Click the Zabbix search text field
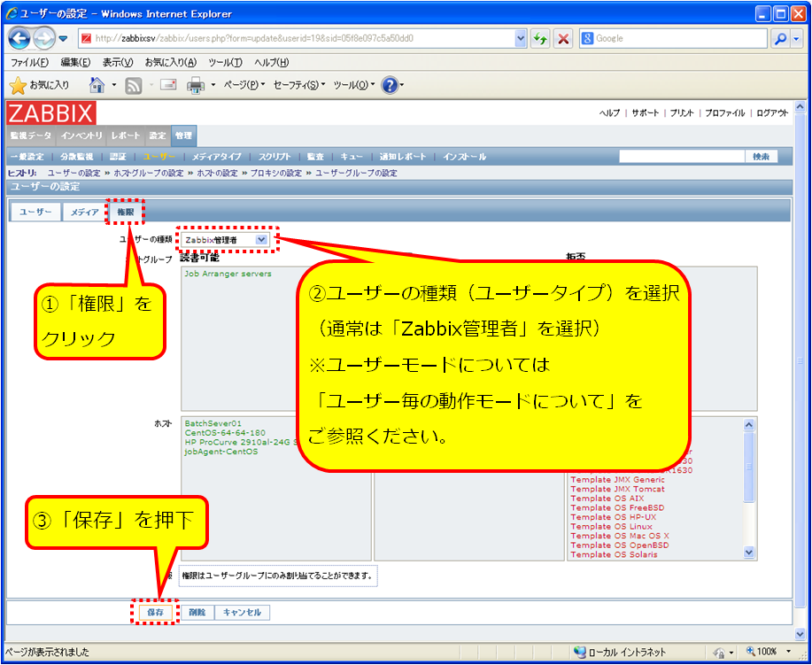This screenshot has height=665, width=812. click(682, 157)
